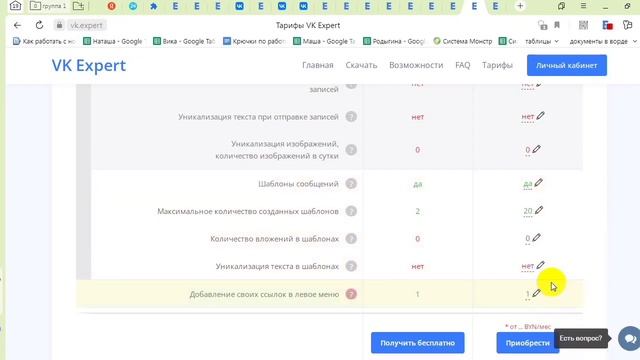
Task: Click value '2' in the free plan column
Action: (418, 211)
